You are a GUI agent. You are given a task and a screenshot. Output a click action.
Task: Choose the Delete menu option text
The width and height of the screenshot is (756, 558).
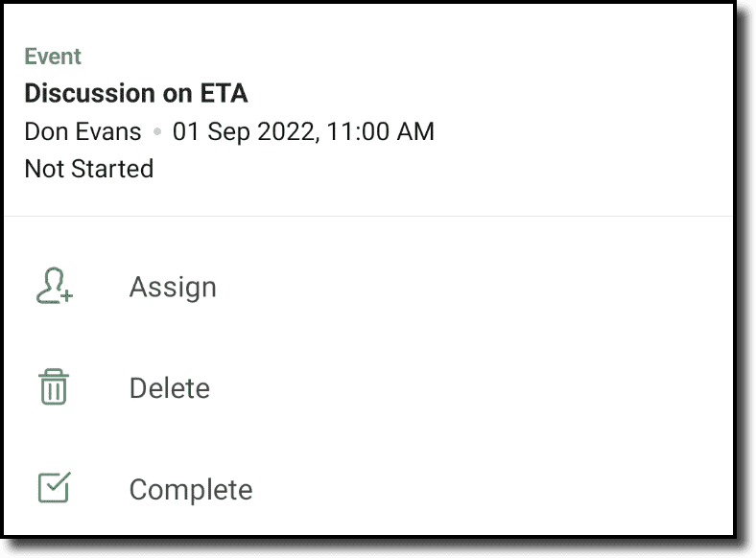tap(169, 387)
